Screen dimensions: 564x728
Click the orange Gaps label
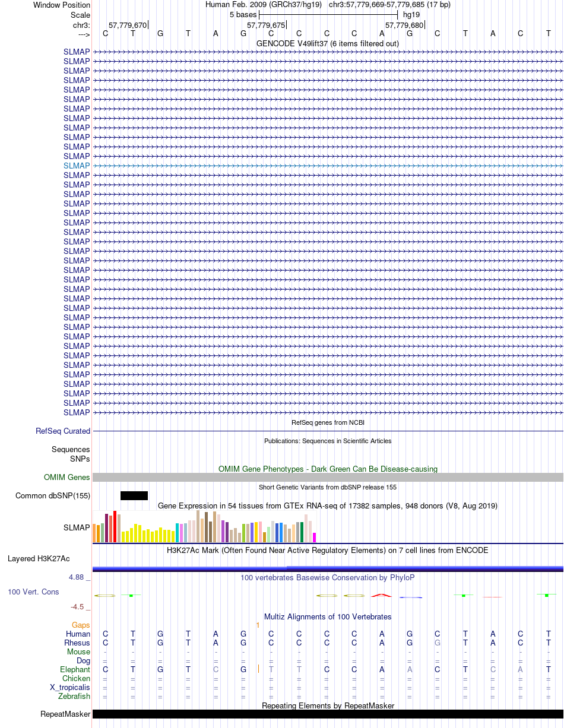click(x=81, y=625)
